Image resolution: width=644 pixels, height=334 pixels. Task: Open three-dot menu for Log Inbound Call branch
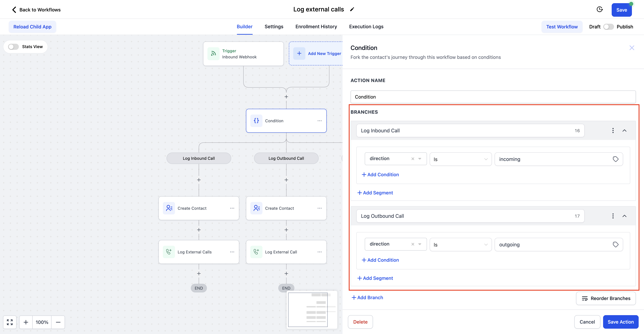pyautogui.click(x=613, y=131)
